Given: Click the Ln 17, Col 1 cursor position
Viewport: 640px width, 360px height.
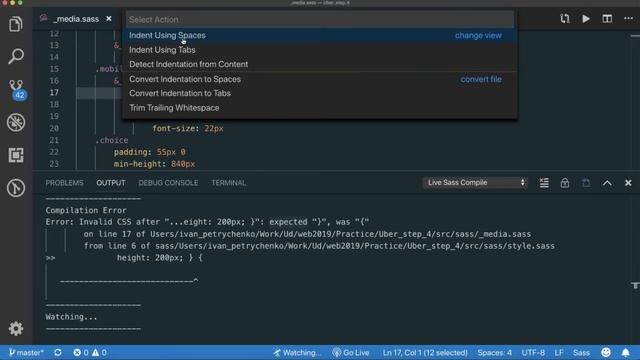Looking at the screenshot, I should coord(425,352).
